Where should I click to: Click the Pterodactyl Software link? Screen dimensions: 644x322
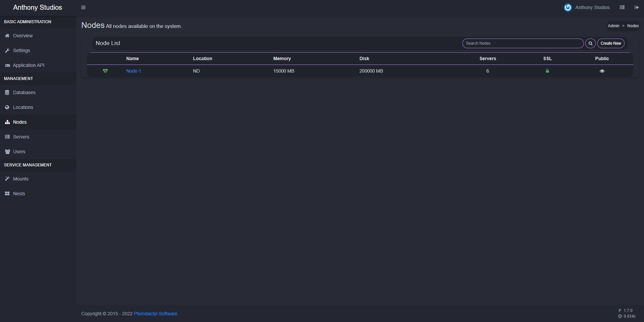point(156,314)
